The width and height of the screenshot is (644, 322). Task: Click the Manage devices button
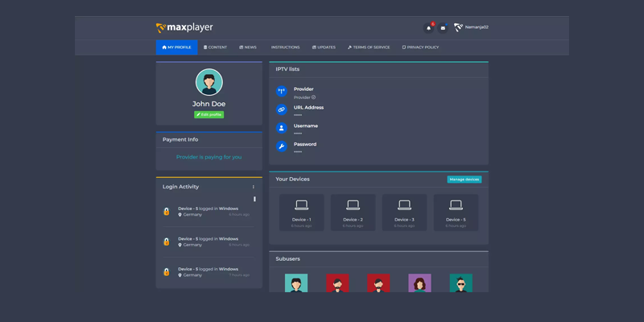click(464, 180)
